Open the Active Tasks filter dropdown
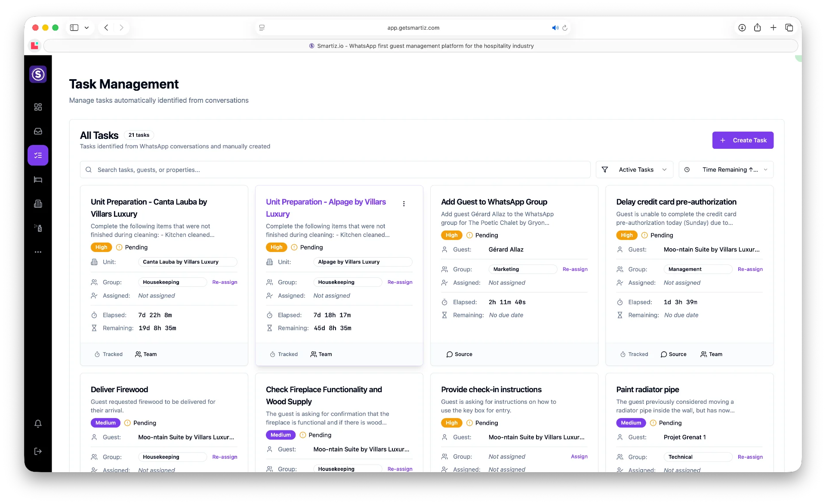 [635, 169]
